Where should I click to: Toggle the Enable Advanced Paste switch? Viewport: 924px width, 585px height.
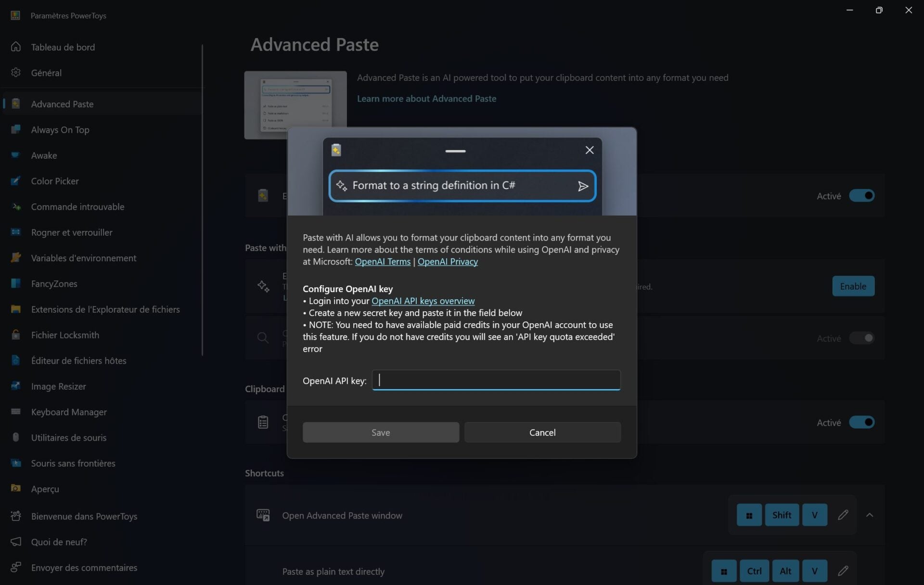point(862,196)
